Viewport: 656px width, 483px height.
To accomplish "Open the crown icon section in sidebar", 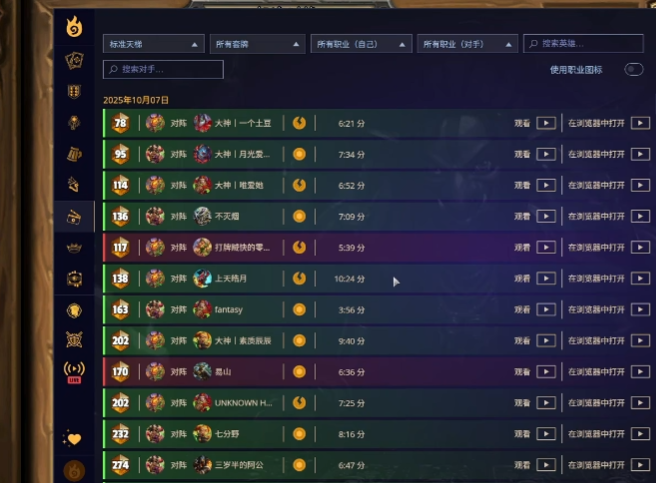I will [x=74, y=248].
